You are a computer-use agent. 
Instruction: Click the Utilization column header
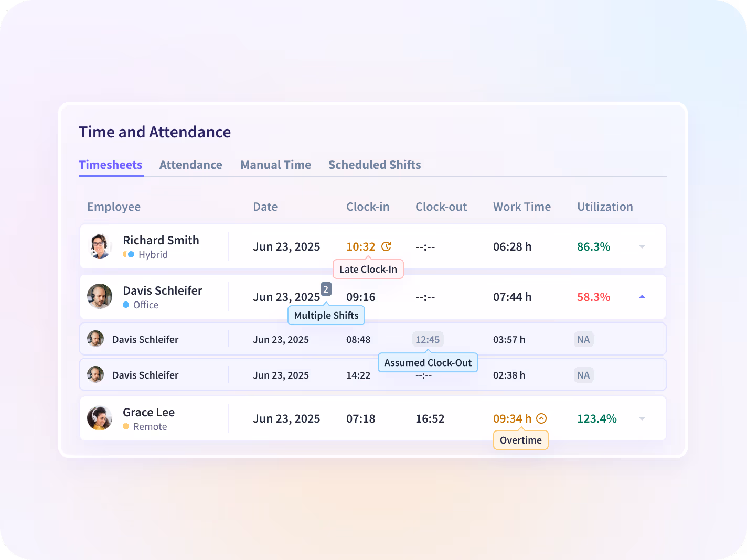(605, 207)
